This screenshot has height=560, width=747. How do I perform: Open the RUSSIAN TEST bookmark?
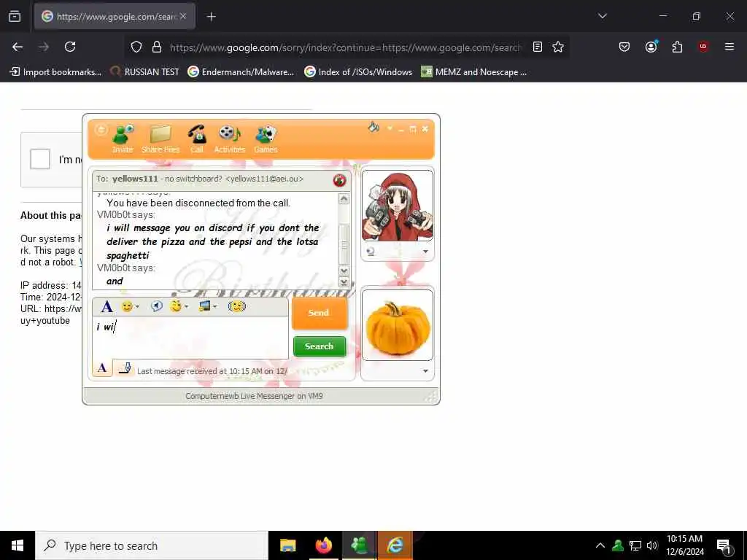click(145, 72)
